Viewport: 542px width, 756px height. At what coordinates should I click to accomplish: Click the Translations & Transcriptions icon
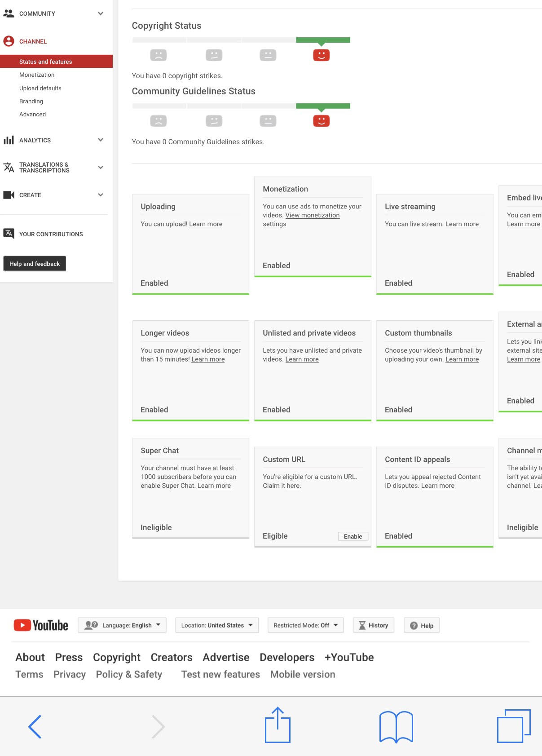point(9,168)
